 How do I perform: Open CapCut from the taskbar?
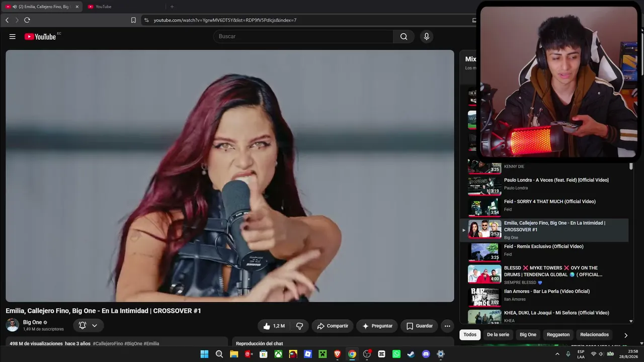click(x=381, y=354)
